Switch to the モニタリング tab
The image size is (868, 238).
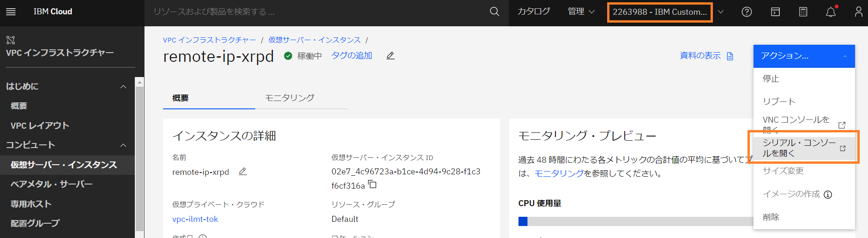301,98
